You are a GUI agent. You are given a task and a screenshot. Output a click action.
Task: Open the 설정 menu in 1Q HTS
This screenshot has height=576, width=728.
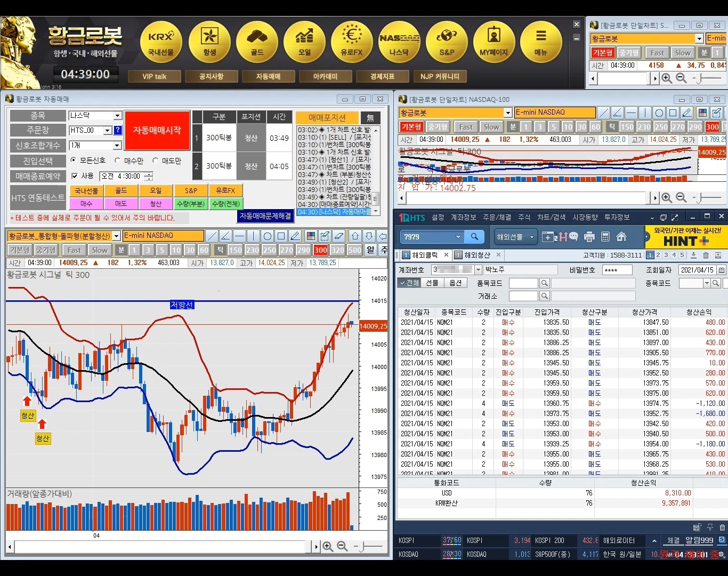coord(438,217)
